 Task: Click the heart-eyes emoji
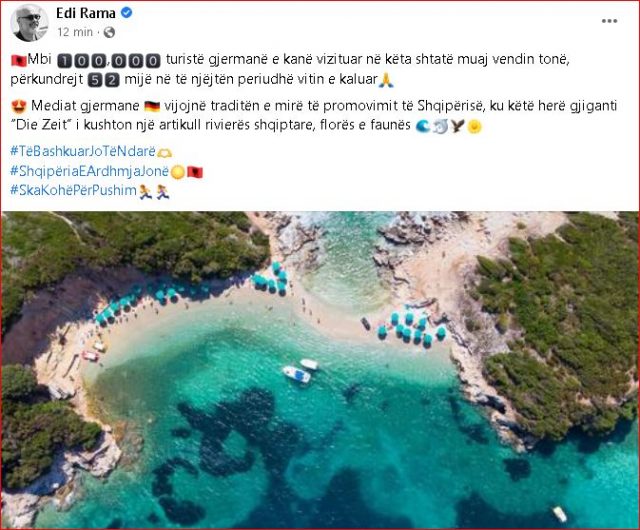pyautogui.click(x=19, y=107)
